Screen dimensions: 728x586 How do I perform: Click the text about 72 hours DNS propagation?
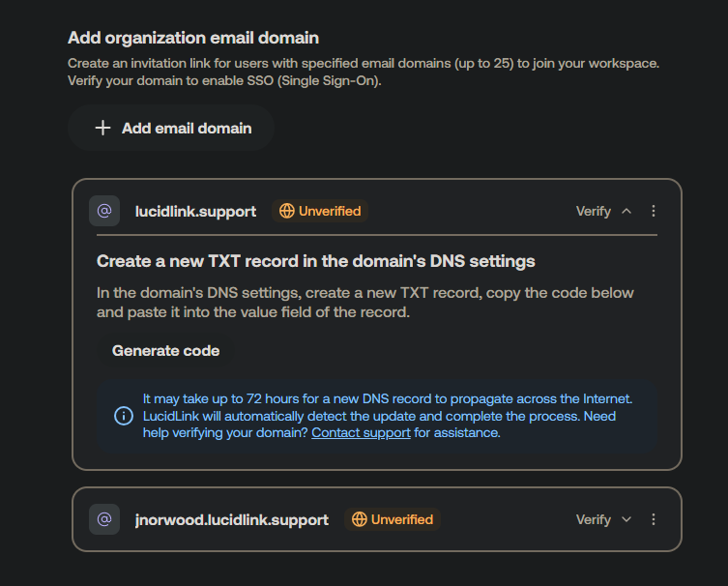pos(388,416)
